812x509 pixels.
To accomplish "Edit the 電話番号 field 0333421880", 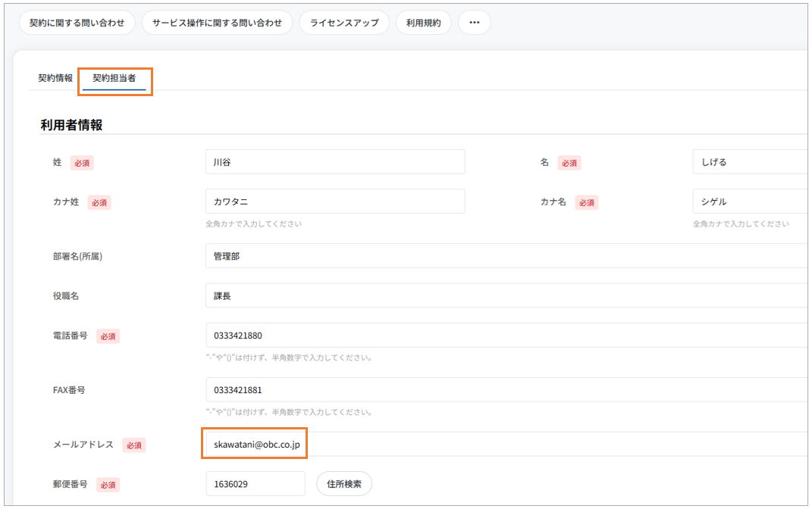I will 506,336.
